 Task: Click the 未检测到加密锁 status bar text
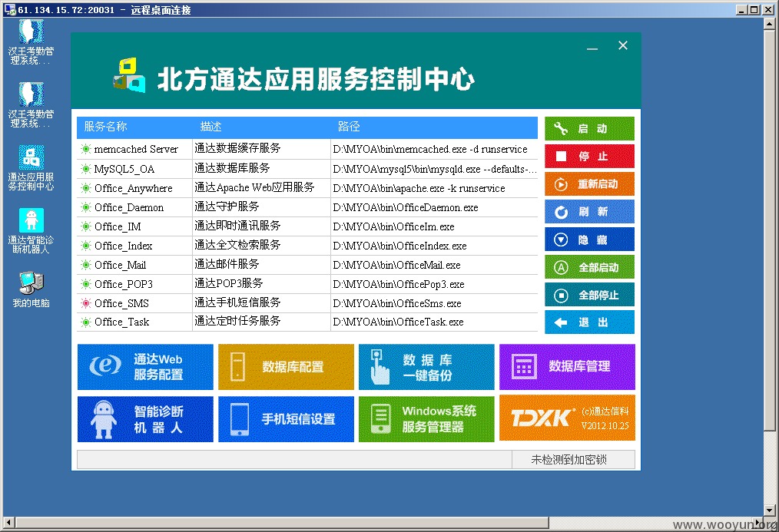(x=569, y=460)
